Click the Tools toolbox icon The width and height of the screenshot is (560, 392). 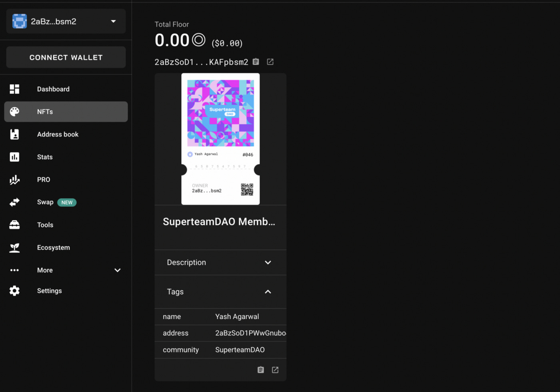pos(14,225)
